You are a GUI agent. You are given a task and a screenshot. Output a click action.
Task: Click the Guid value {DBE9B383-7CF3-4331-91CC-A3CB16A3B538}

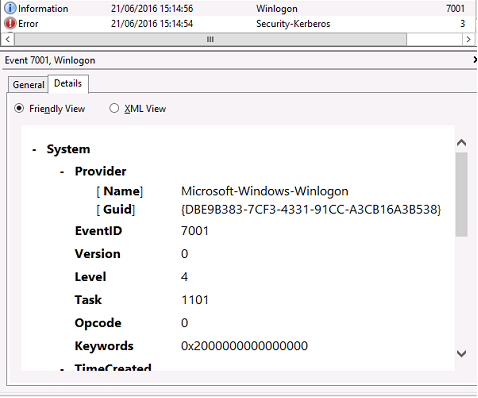(311, 210)
